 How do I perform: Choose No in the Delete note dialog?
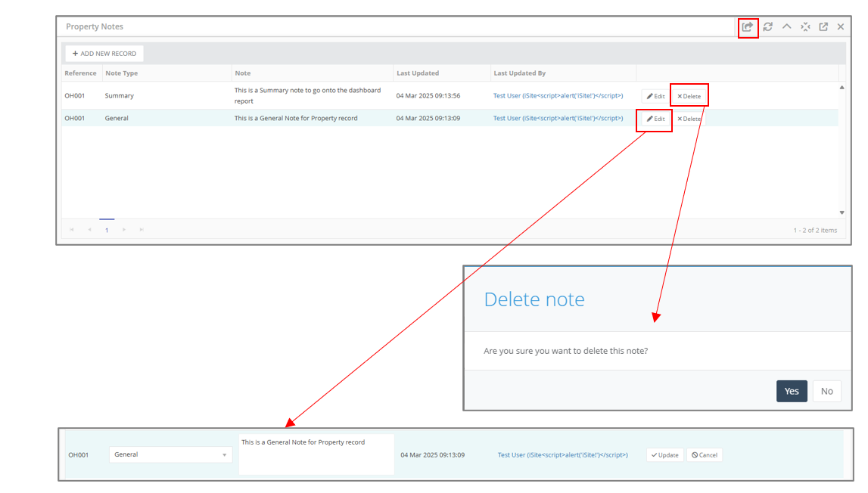(827, 391)
